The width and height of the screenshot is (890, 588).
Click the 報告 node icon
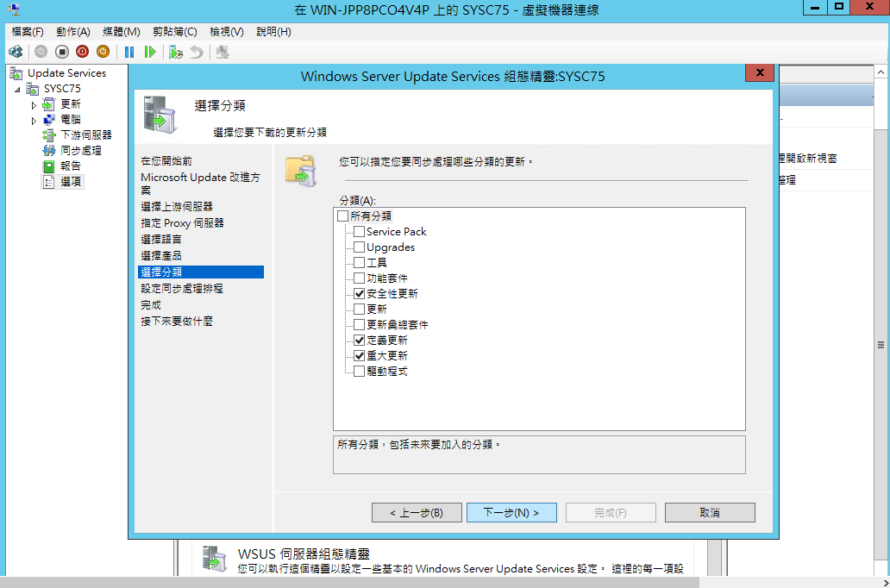(x=49, y=166)
